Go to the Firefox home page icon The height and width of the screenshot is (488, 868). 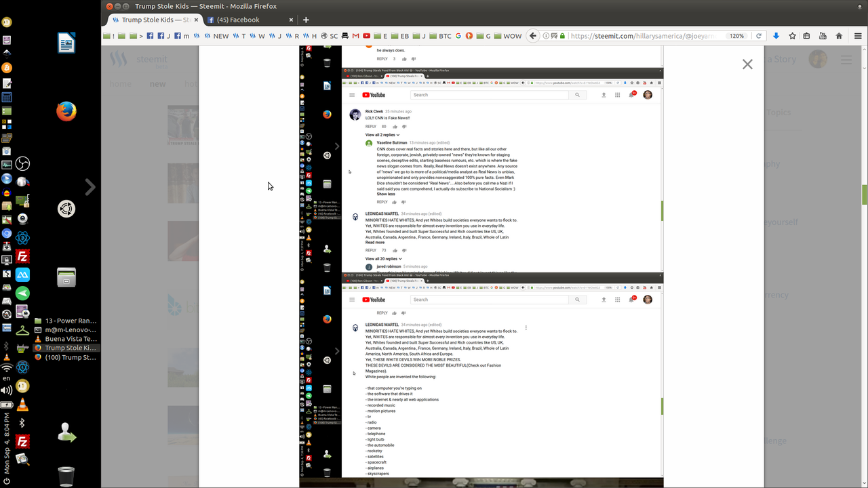tap(839, 36)
